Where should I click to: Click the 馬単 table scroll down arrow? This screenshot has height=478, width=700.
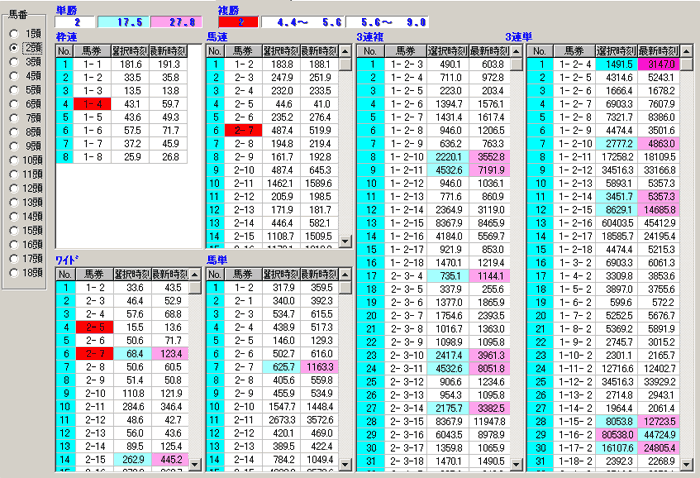tap(345, 465)
